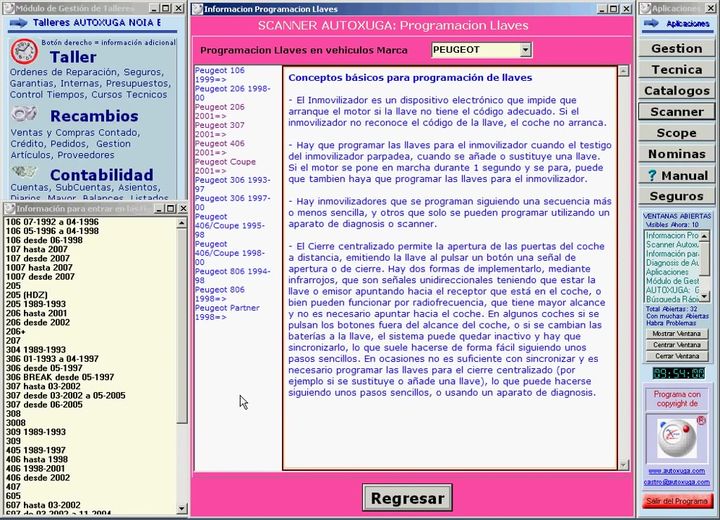Select Peugeot 806 1994-98 entry
720x520 pixels.
point(232,276)
